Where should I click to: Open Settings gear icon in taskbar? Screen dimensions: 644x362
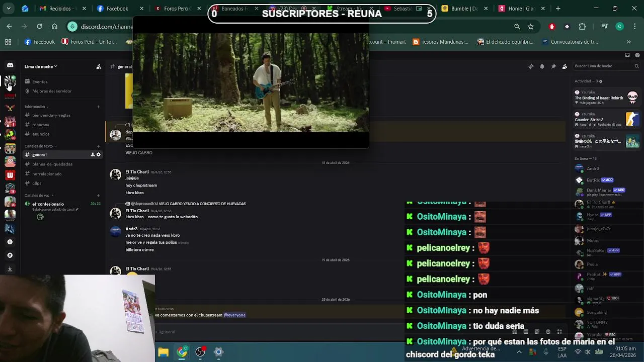(218, 352)
